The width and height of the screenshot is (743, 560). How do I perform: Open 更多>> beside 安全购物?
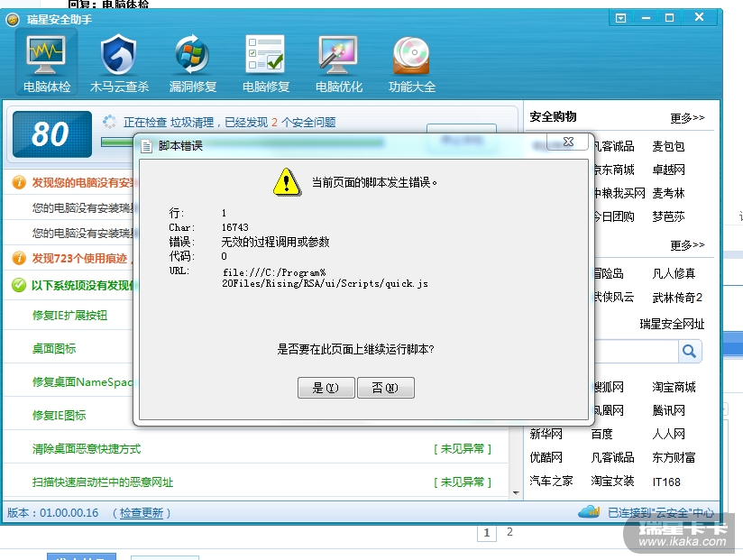pos(687,117)
